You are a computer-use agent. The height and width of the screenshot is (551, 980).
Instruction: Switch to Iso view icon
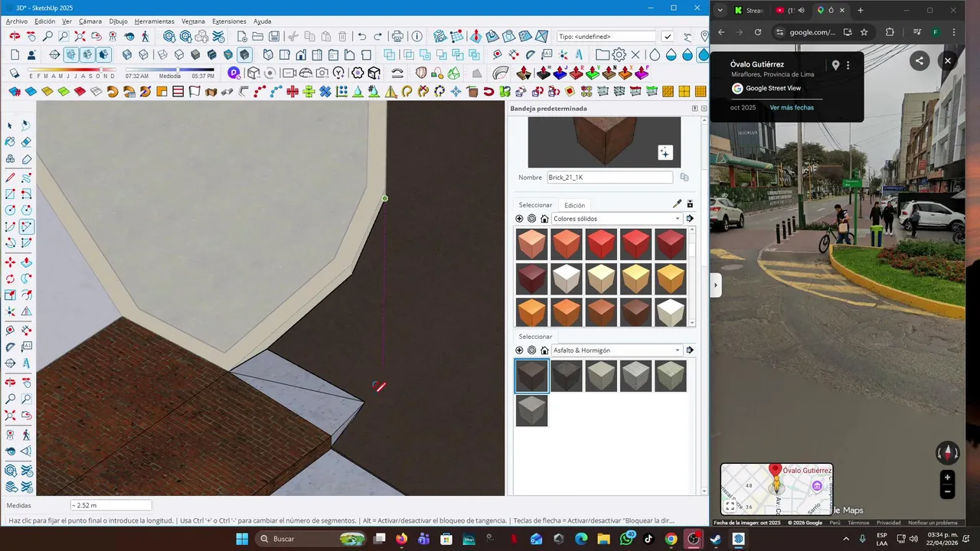[267, 54]
